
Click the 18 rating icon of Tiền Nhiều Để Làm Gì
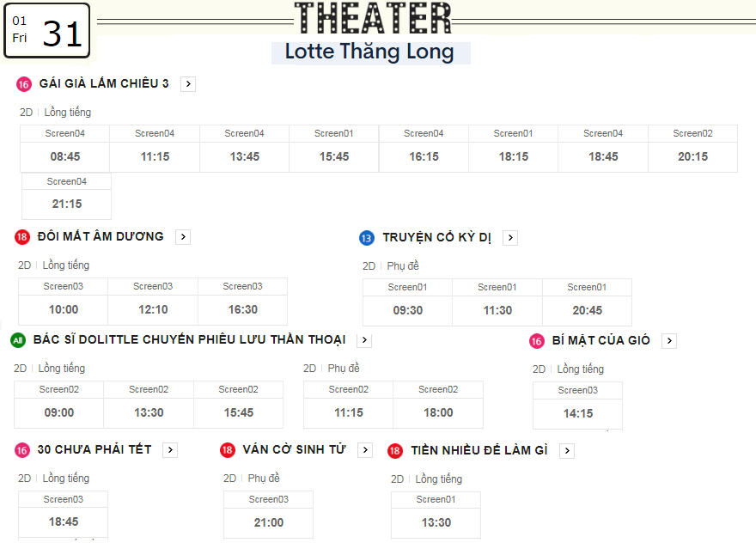click(x=395, y=451)
